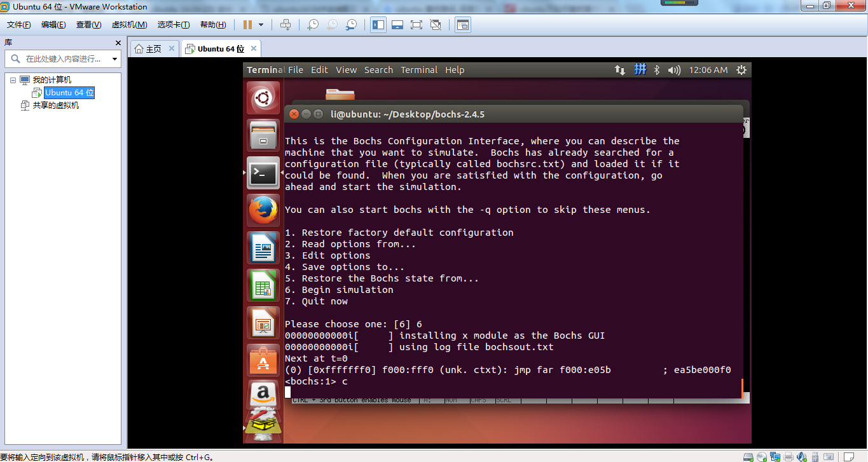Click the hard disk status icon
Image resolution: width=868 pixels, height=462 pixels.
(748, 457)
